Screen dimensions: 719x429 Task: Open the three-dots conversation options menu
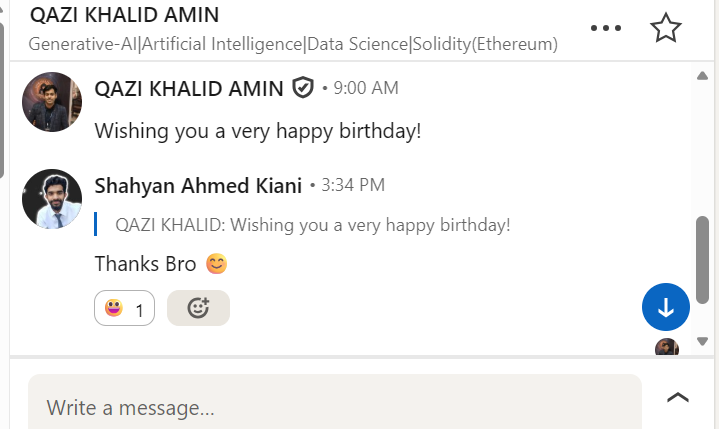click(606, 28)
